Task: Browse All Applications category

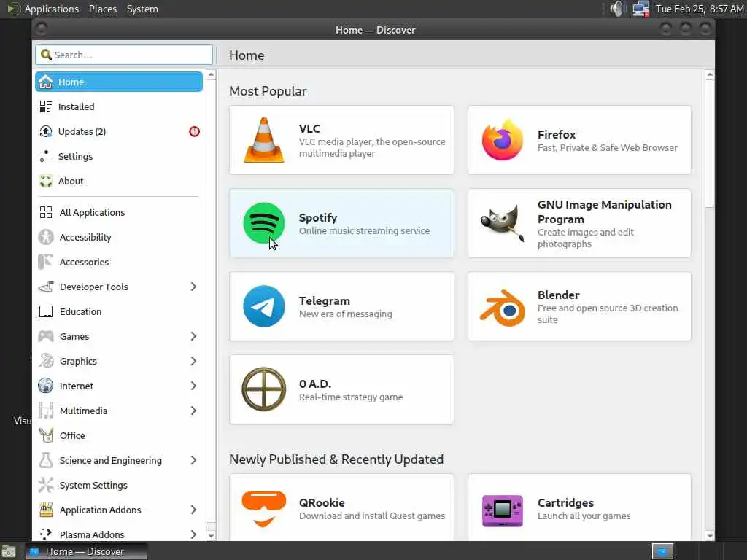Action: click(119, 212)
